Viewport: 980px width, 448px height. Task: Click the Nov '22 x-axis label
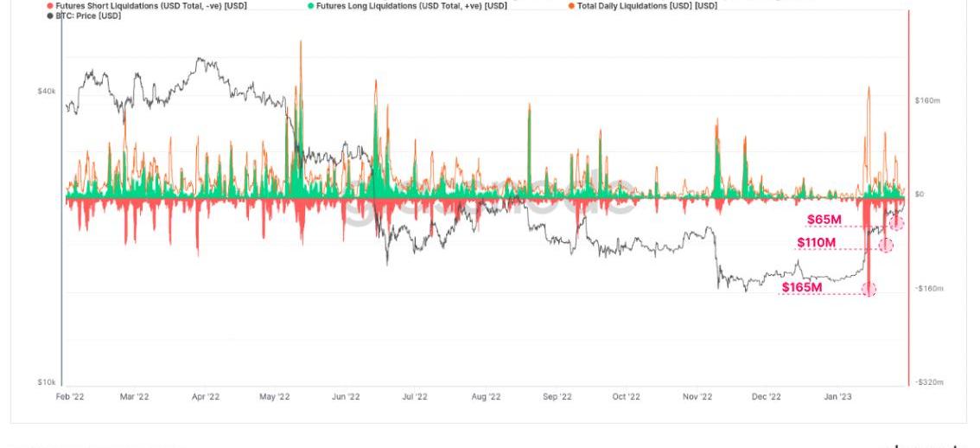697,396
